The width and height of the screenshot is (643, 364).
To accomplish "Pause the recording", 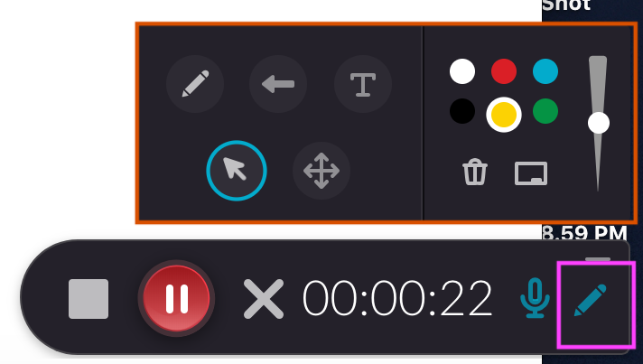I will coord(176,298).
